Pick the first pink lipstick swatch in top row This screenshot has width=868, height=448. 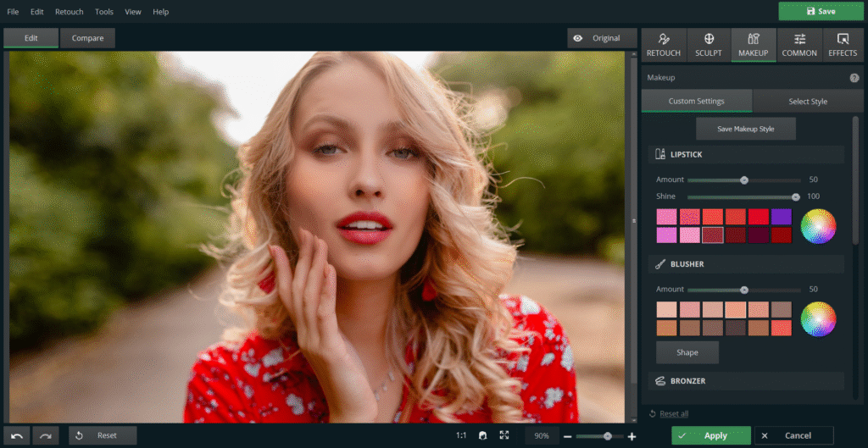[666, 217]
